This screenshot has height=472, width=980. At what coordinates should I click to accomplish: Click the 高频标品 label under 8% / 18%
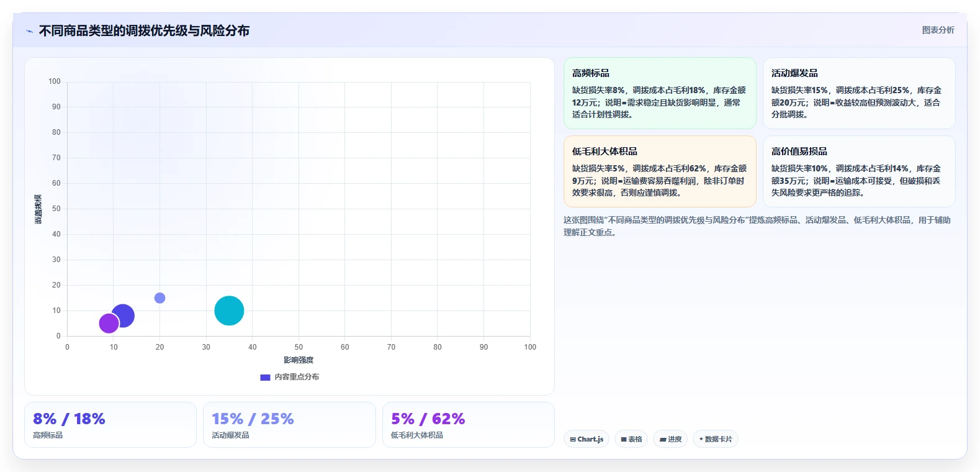[48, 435]
